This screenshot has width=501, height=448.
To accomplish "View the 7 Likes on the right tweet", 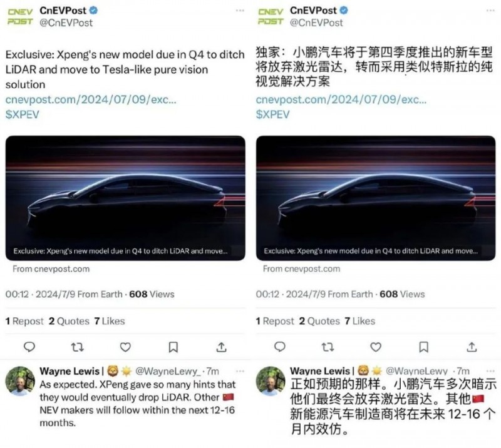I will point(359,321).
